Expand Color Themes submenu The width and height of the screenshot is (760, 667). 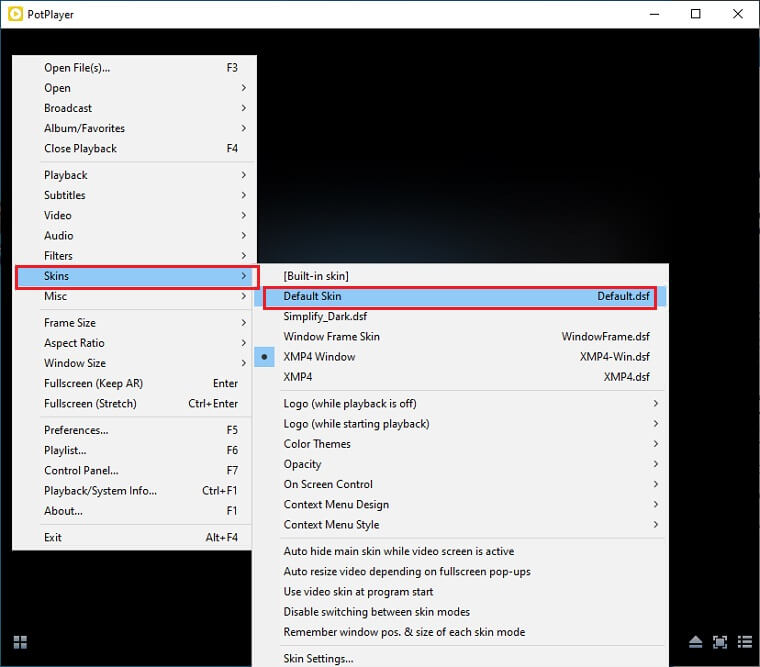(x=460, y=444)
